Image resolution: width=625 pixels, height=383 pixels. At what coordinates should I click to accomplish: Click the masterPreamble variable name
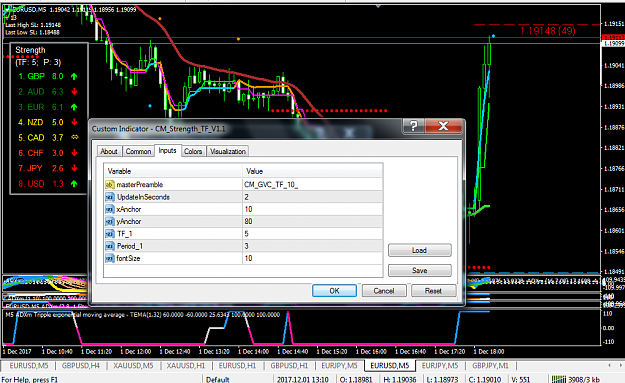[140, 185]
